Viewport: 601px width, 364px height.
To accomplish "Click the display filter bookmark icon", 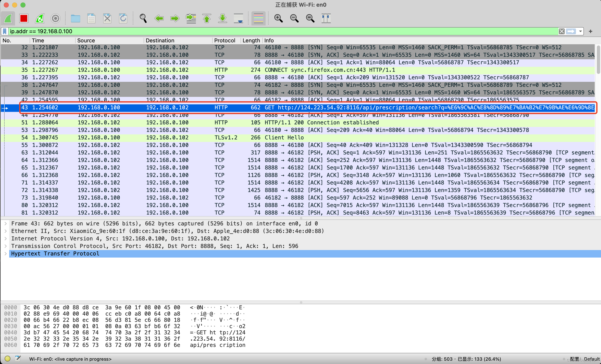I will 5,31.
